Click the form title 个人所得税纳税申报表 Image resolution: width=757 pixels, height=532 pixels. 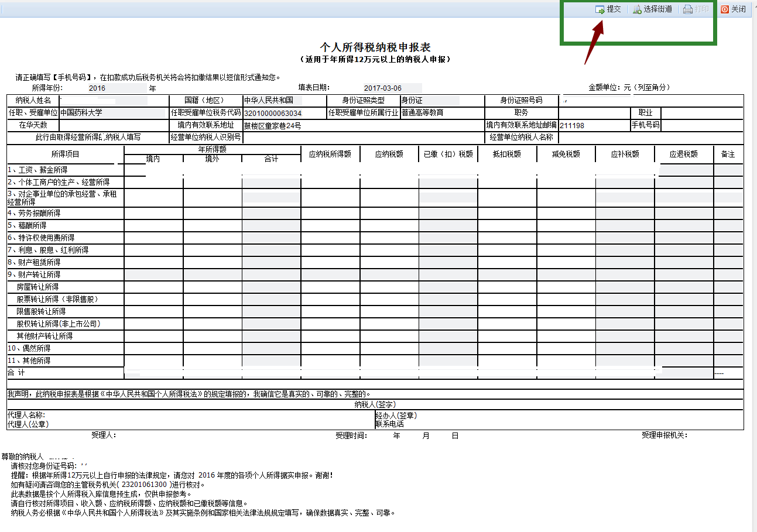[x=375, y=47]
